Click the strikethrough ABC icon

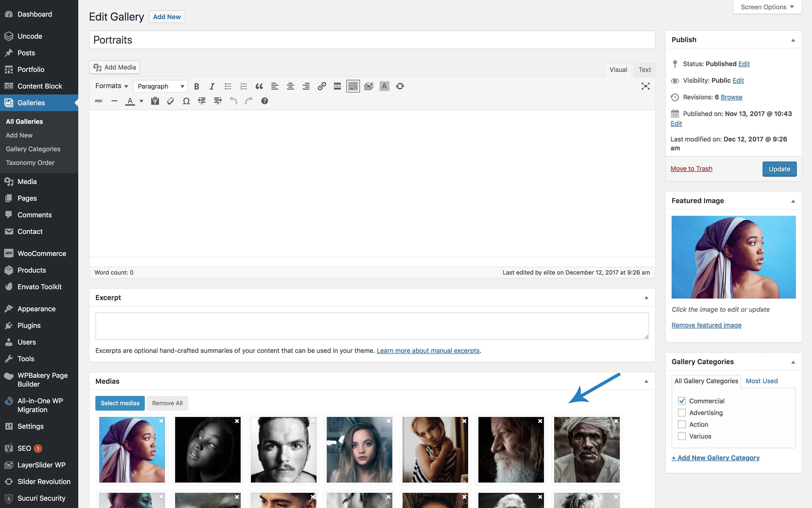(x=98, y=101)
